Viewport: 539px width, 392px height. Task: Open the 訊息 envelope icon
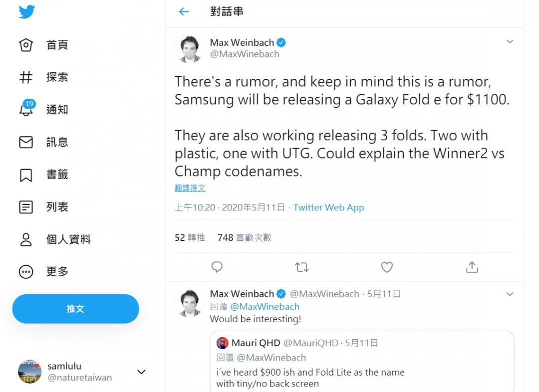[26, 142]
